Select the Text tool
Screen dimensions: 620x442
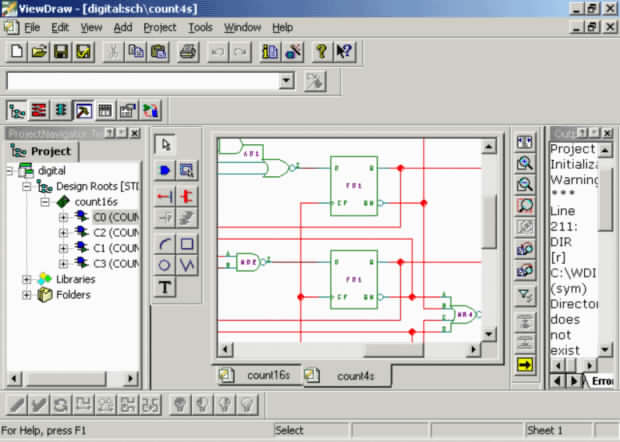coord(165,287)
